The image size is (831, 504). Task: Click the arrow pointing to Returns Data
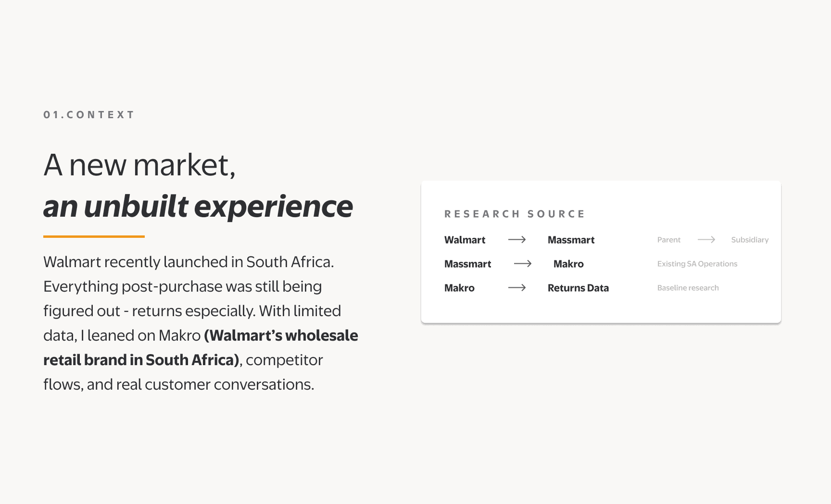click(517, 288)
